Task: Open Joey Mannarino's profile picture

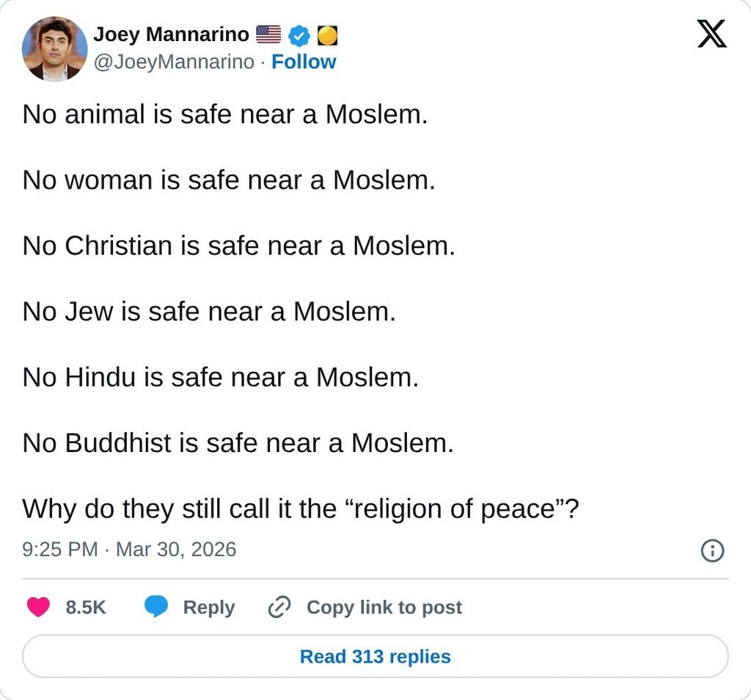Action: tap(55, 48)
